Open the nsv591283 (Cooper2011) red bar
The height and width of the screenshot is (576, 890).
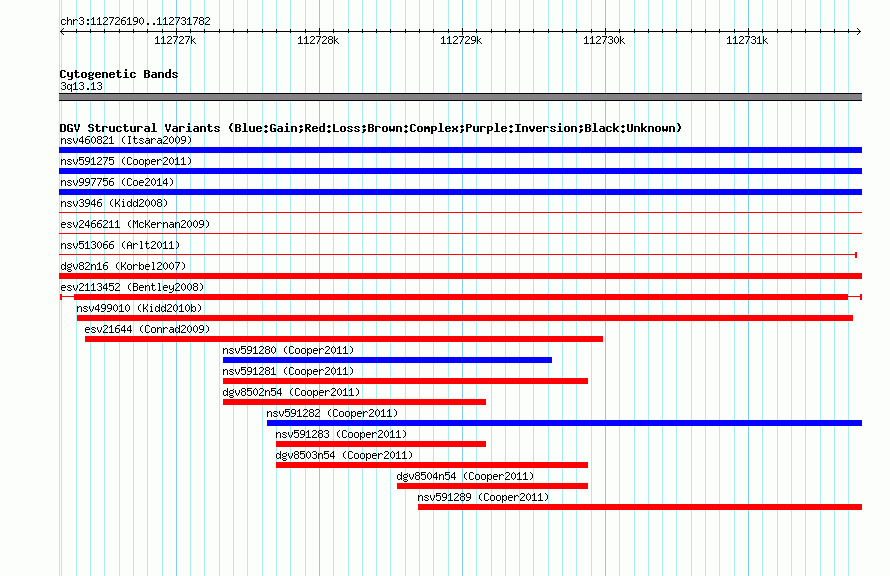pyautogui.click(x=381, y=444)
